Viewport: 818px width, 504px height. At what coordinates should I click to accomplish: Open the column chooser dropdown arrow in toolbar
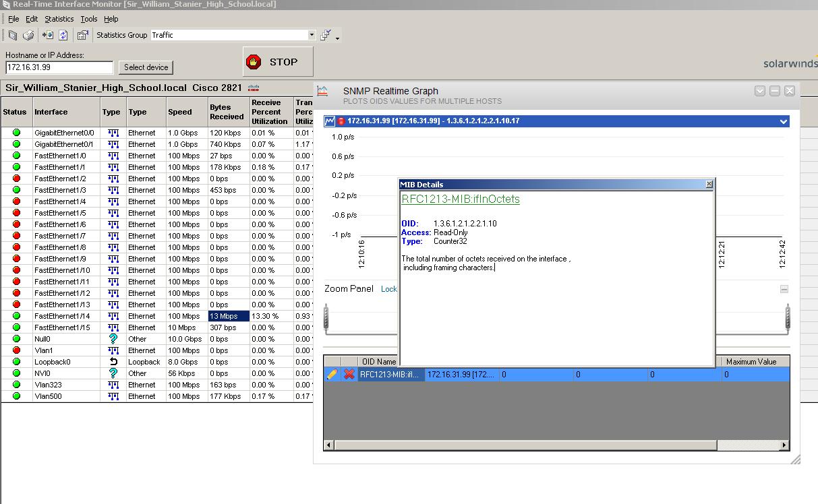pyautogui.click(x=337, y=38)
